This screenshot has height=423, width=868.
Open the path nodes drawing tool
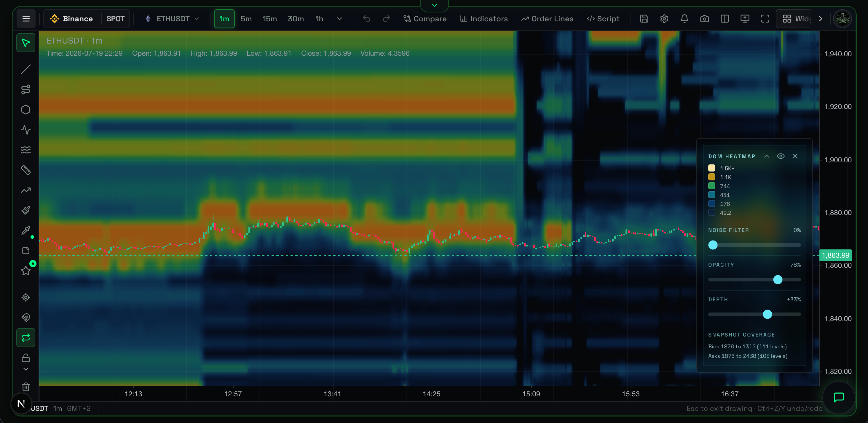26,89
